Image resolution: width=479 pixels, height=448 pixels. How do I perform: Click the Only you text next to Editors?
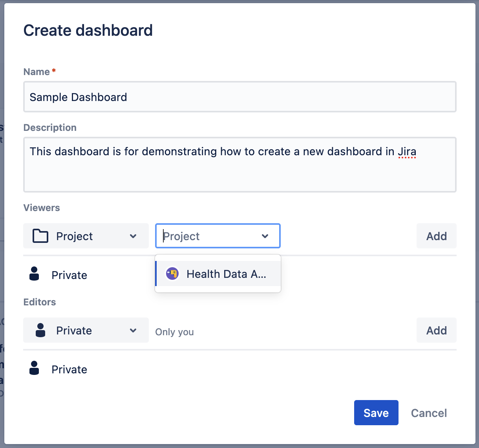[x=174, y=332]
